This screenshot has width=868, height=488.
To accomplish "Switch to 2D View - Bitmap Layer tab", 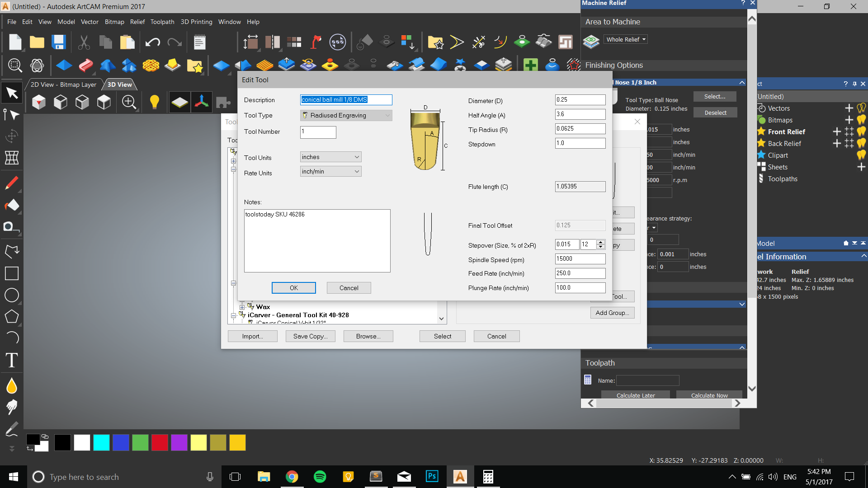I will pyautogui.click(x=63, y=84).
